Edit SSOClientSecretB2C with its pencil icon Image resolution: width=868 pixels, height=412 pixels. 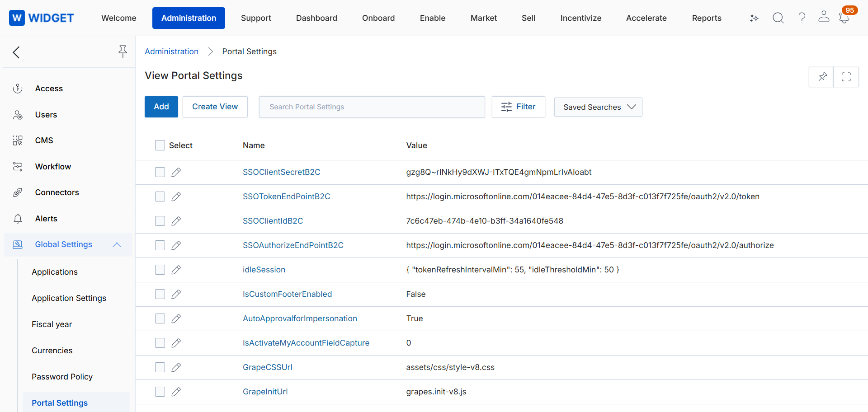176,172
